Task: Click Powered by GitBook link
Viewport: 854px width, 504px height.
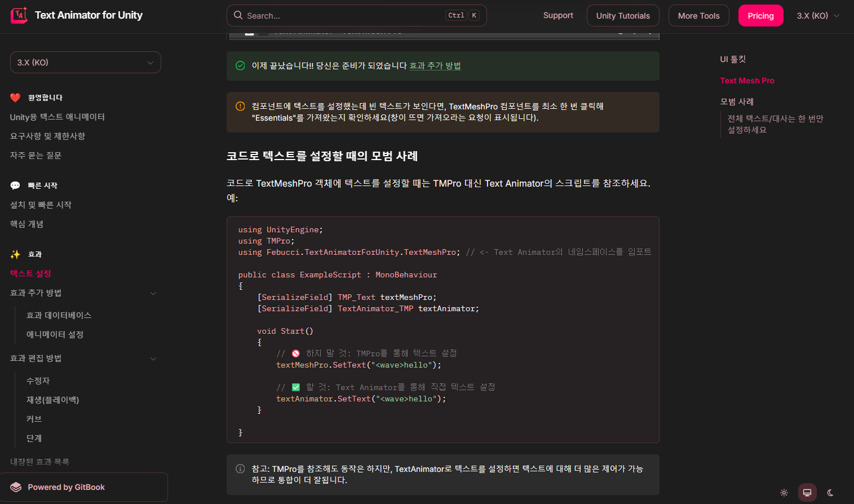Action: click(x=84, y=487)
